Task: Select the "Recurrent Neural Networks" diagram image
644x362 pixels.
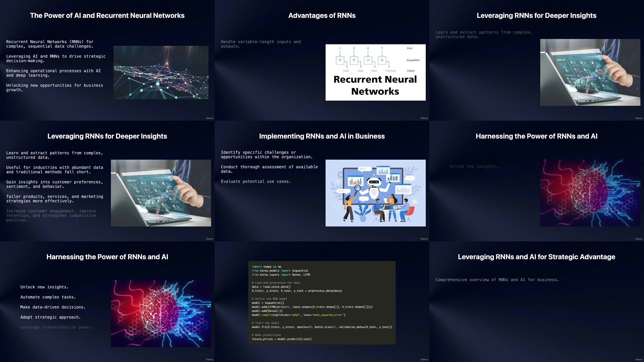Action: coord(376,72)
